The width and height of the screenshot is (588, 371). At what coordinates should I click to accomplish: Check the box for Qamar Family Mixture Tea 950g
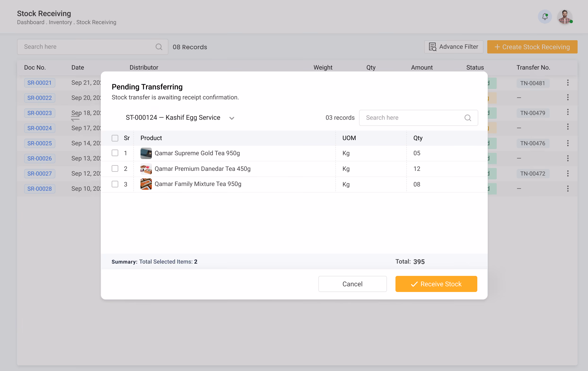pyautogui.click(x=115, y=184)
